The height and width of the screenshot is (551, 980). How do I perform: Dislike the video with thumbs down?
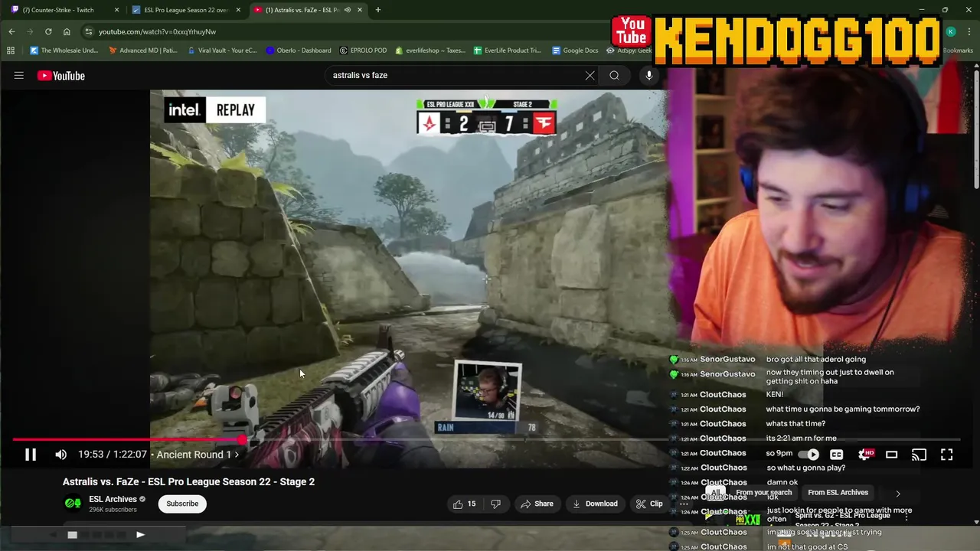495,504
